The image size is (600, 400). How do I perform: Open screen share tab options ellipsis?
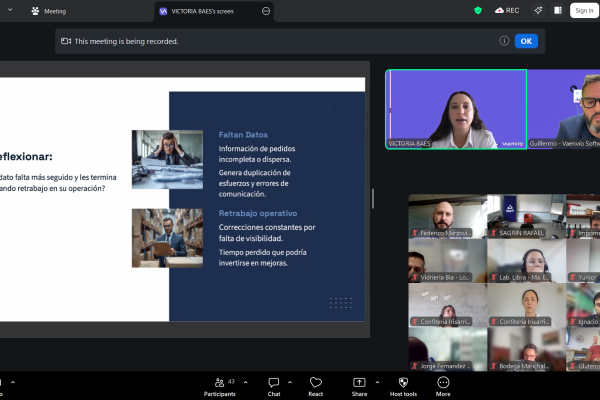coord(266,11)
